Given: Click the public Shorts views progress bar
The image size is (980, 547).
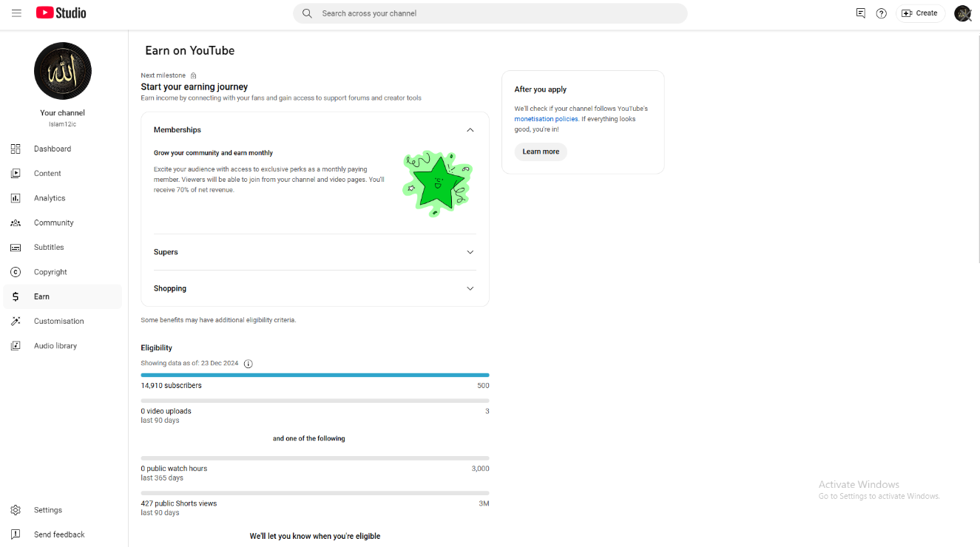Looking at the screenshot, I should coord(315,493).
